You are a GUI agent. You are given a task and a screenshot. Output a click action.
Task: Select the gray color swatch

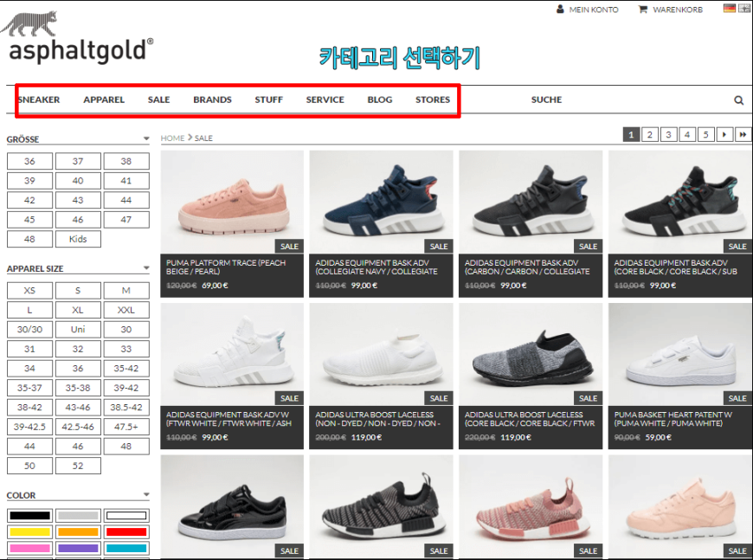[78, 515]
